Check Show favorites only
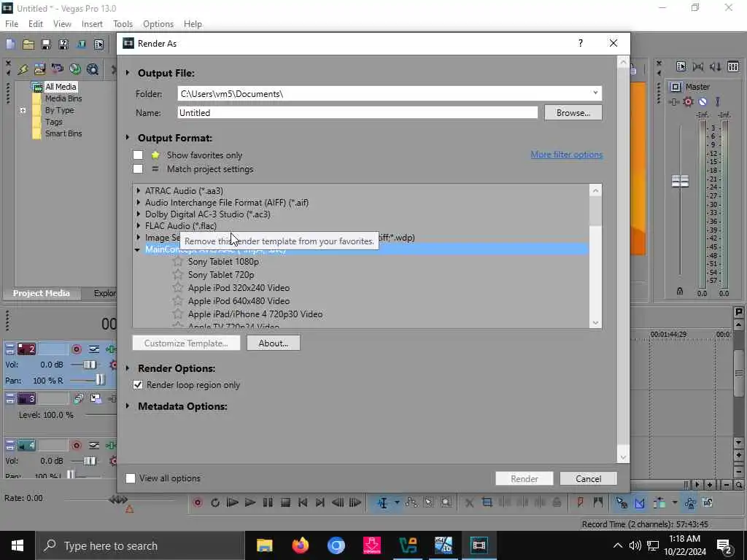The height and width of the screenshot is (560, 747). pyautogui.click(x=138, y=155)
